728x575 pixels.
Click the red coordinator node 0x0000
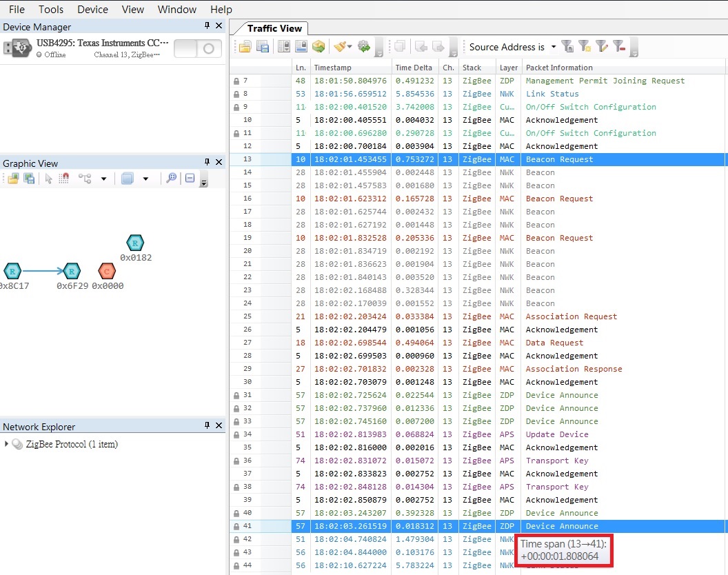point(107,271)
